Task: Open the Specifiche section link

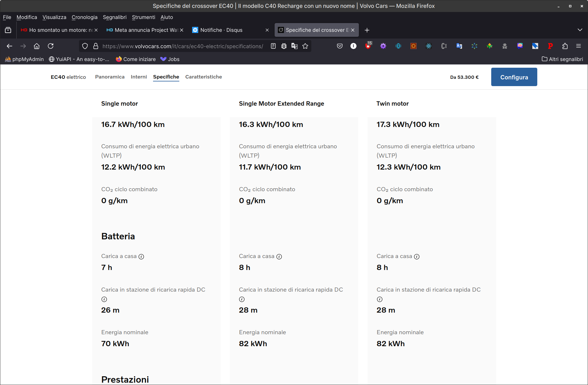Action: [166, 77]
